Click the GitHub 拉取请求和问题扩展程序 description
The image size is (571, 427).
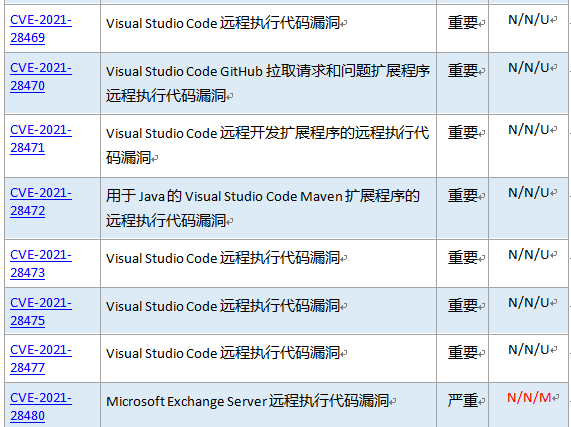(268, 83)
